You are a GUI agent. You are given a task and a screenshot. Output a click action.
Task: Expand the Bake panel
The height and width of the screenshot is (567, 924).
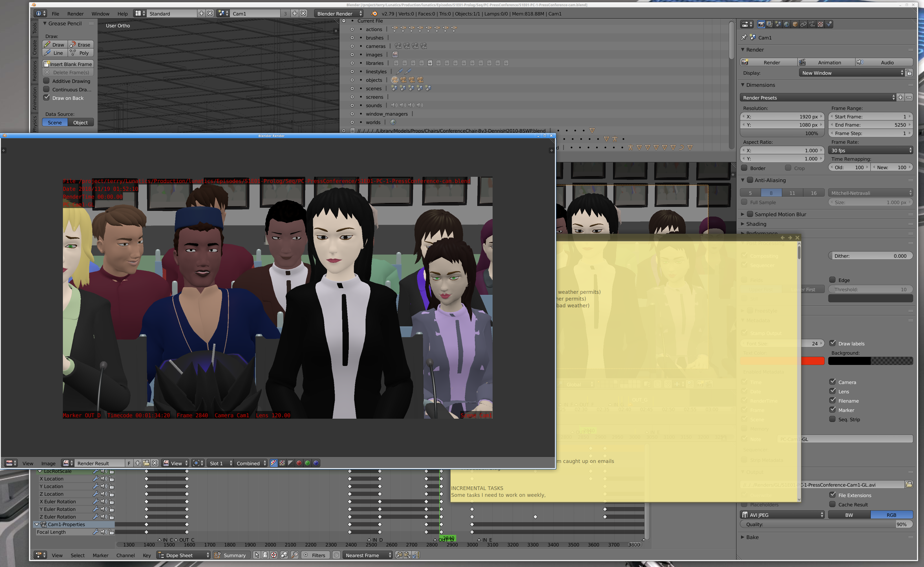click(x=752, y=537)
